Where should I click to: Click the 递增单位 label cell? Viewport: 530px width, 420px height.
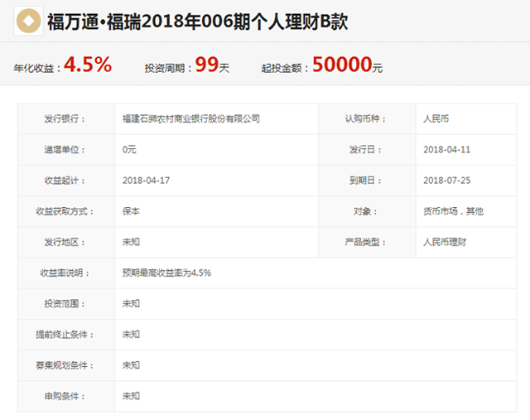pos(66,150)
